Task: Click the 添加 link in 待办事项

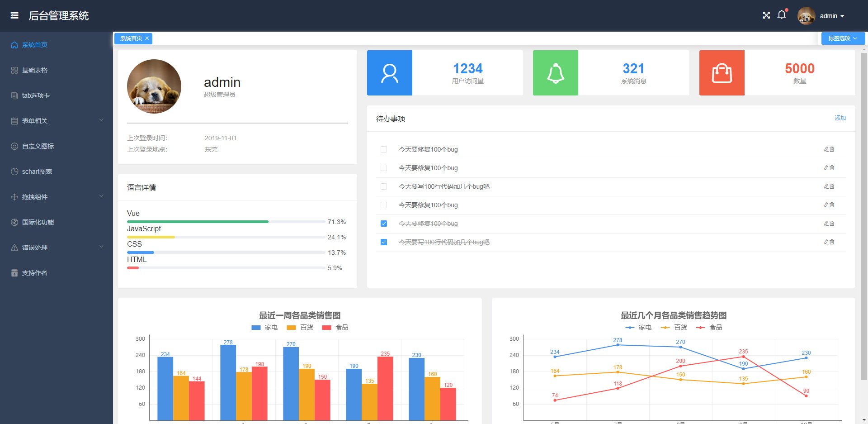Action: 840,118
